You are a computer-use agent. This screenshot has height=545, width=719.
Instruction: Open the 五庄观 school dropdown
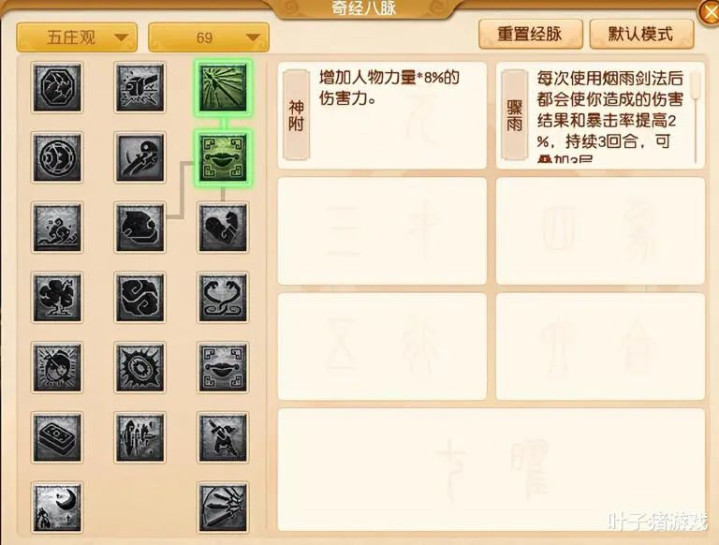[77, 37]
